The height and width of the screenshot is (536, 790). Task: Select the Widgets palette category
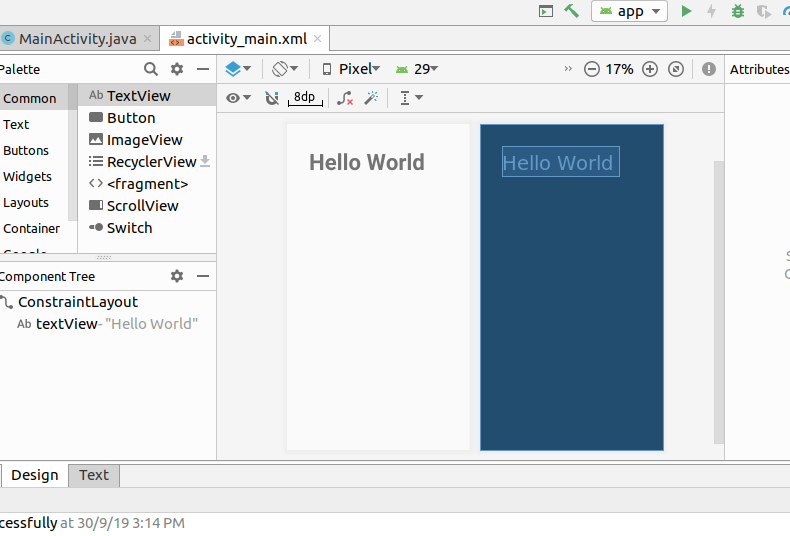coord(34,177)
